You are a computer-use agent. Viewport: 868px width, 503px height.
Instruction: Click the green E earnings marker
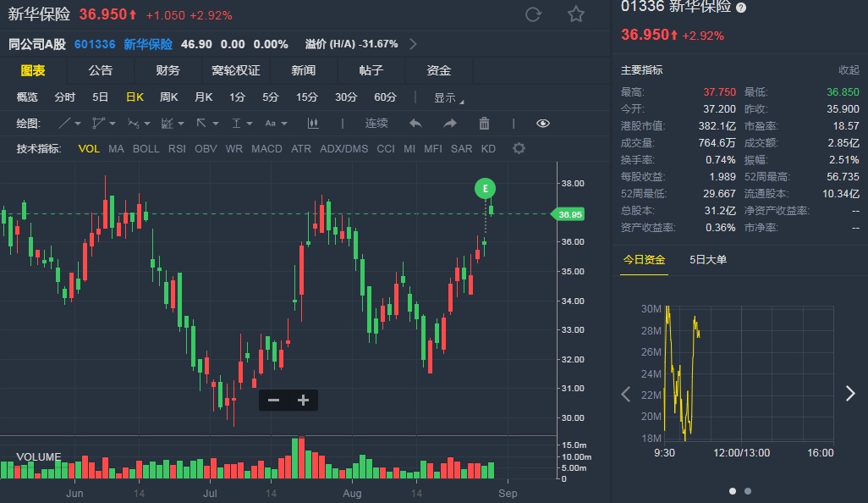[x=486, y=187]
